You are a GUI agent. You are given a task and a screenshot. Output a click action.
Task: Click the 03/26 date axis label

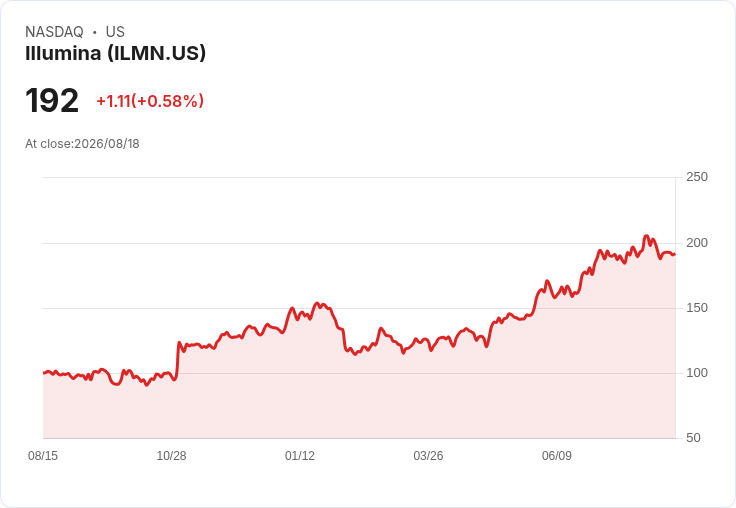[x=428, y=456]
